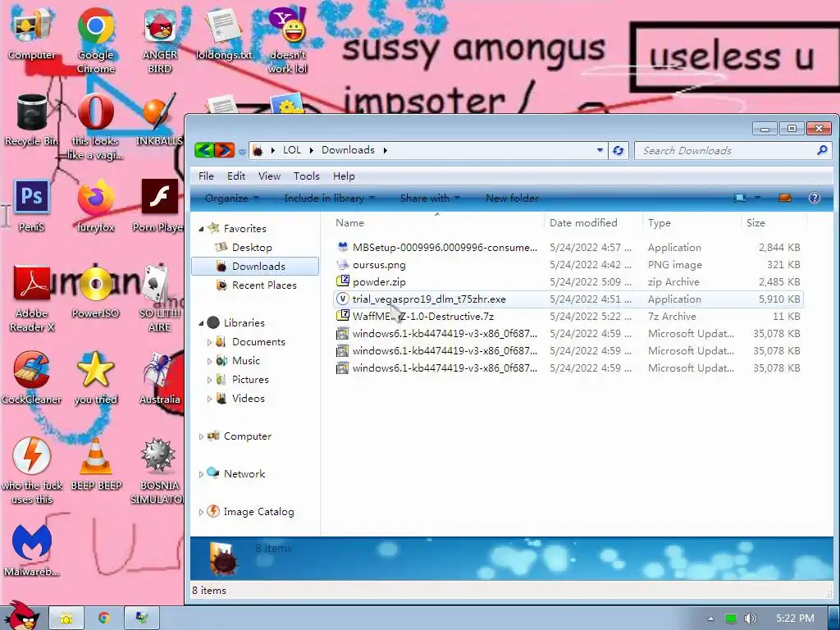840x630 pixels.
Task: Select the oursus.png file
Action: tap(568, 265)
